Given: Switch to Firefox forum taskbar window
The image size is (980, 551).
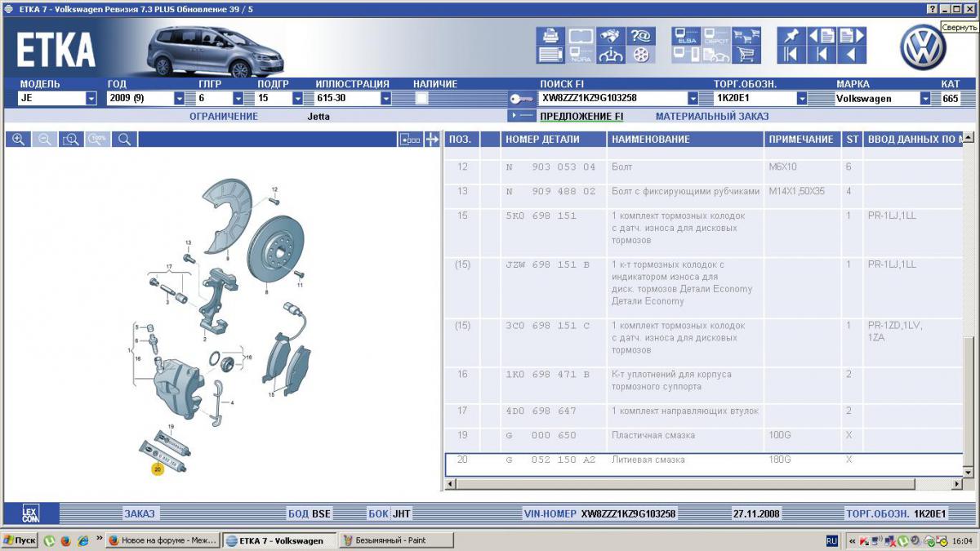Looking at the screenshot, I should [163, 540].
